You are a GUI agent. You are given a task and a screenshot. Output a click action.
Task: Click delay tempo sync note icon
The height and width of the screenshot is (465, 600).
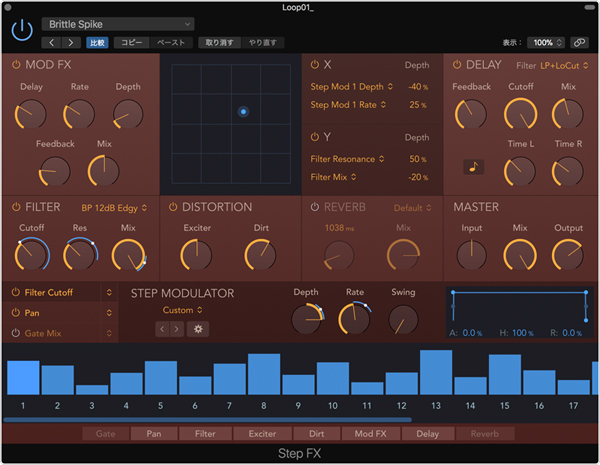pyautogui.click(x=474, y=167)
